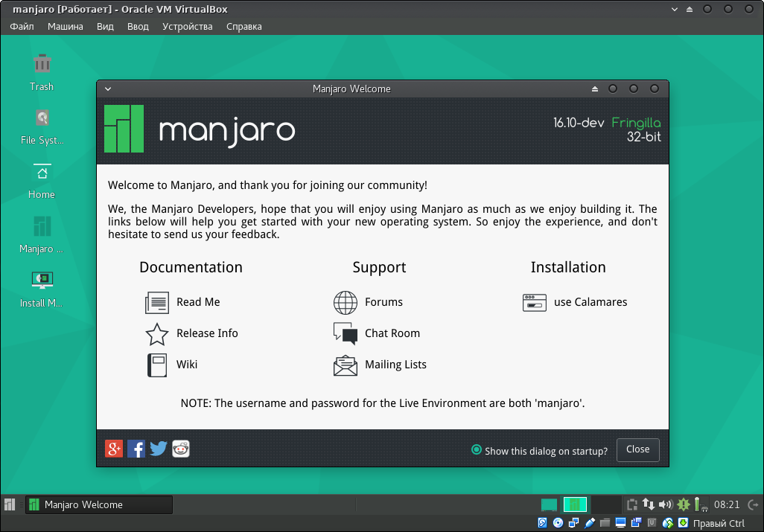Open the Машина menu
Screen dimensions: 764x532
(x=66, y=27)
